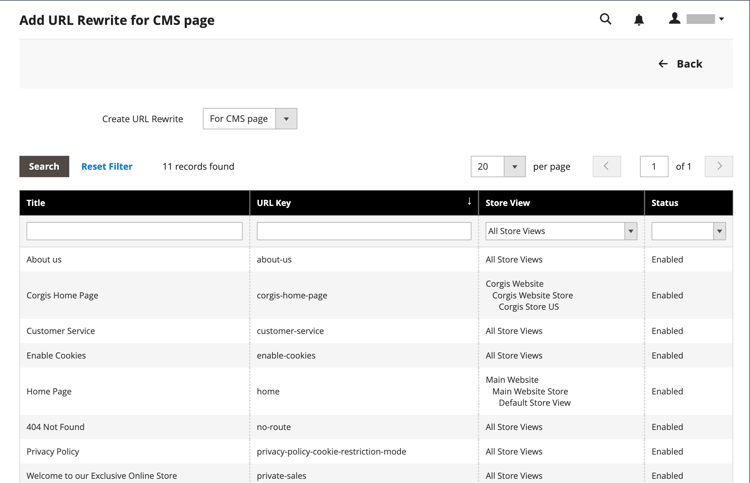
Task: Click the Corgis Website Store text
Action: click(x=532, y=295)
